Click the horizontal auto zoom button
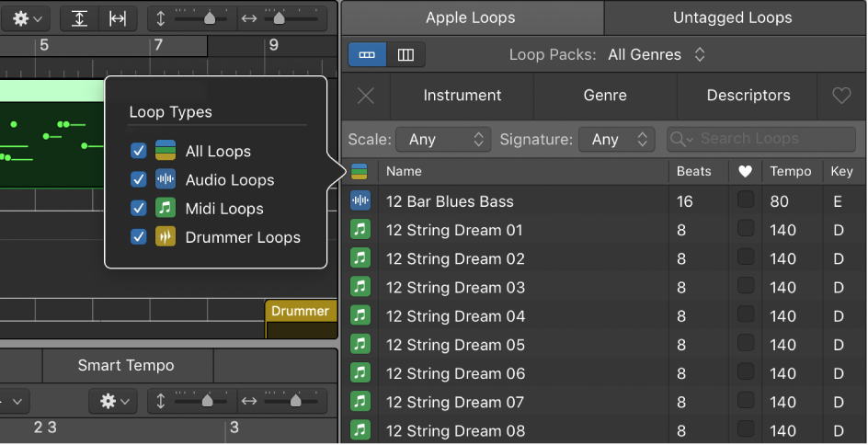The width and height of the screenshot is (868, 445). [x=118, y=18]
